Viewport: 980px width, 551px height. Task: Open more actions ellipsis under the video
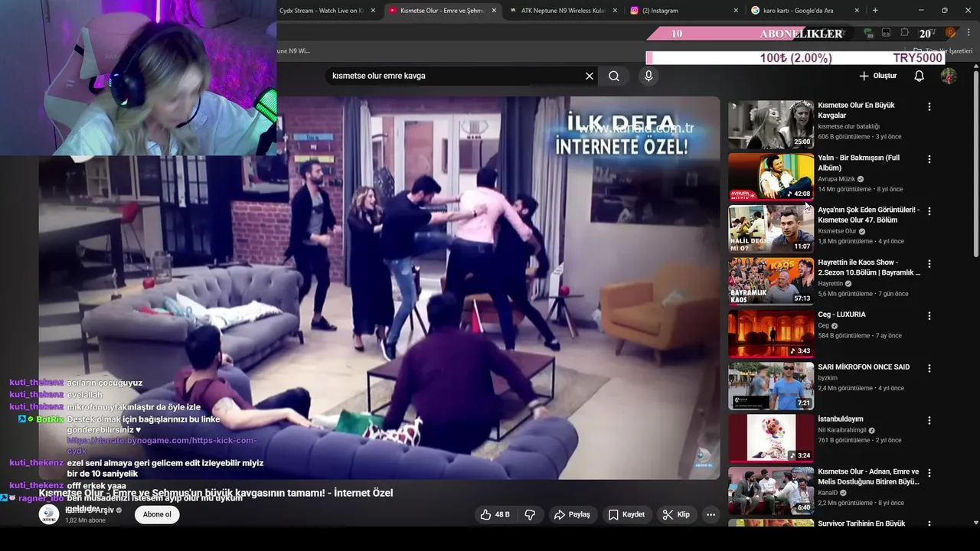(x=710, y=514)
